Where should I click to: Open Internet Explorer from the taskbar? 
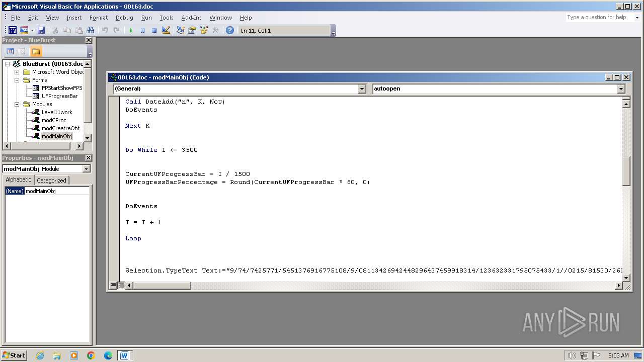click(x=40, y=355)
